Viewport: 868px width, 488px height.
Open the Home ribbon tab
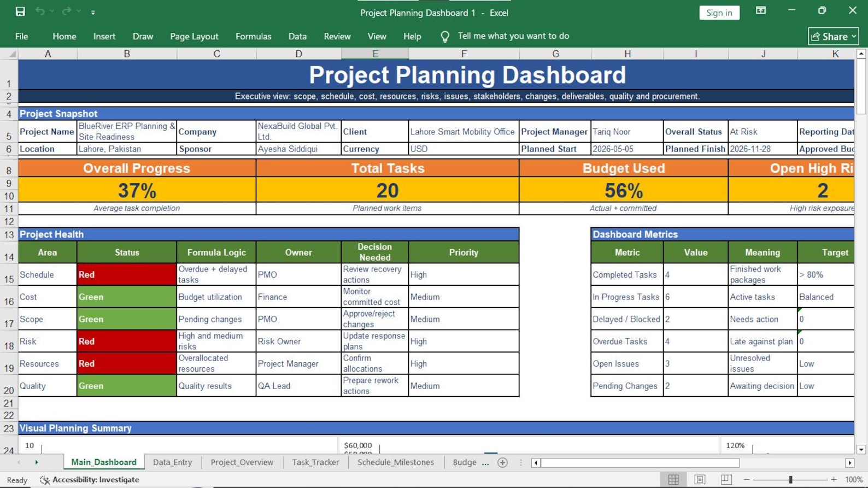pyautogui.click(x=64, y=36)
